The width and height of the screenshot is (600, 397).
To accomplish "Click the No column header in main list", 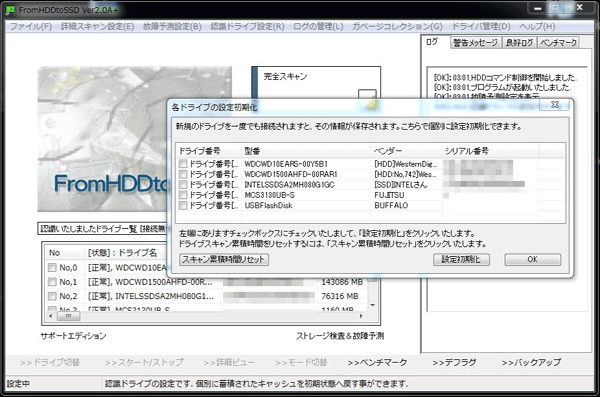I will (x=64, y=253).
